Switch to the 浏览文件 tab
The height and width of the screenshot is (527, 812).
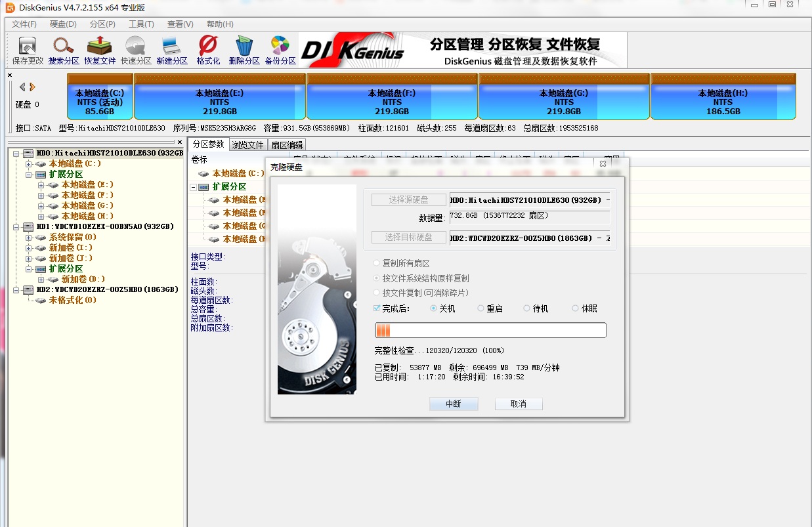pos(248,145)
